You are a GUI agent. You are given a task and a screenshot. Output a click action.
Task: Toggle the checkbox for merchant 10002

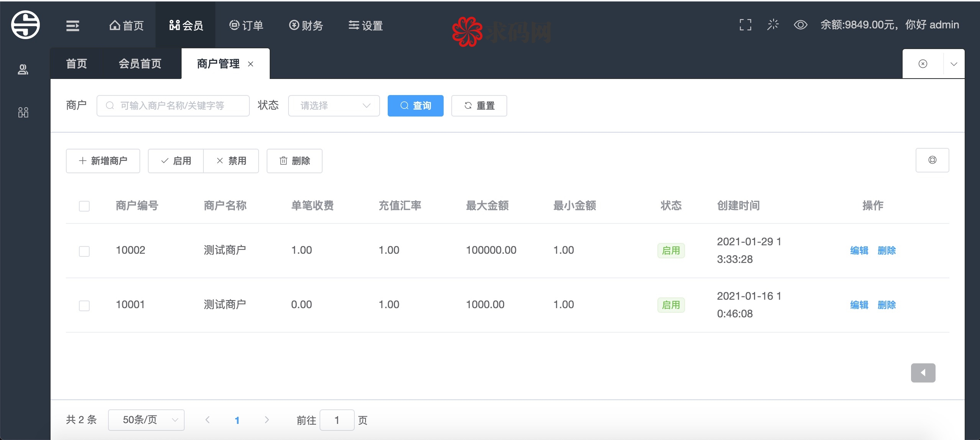pos(84,250)
